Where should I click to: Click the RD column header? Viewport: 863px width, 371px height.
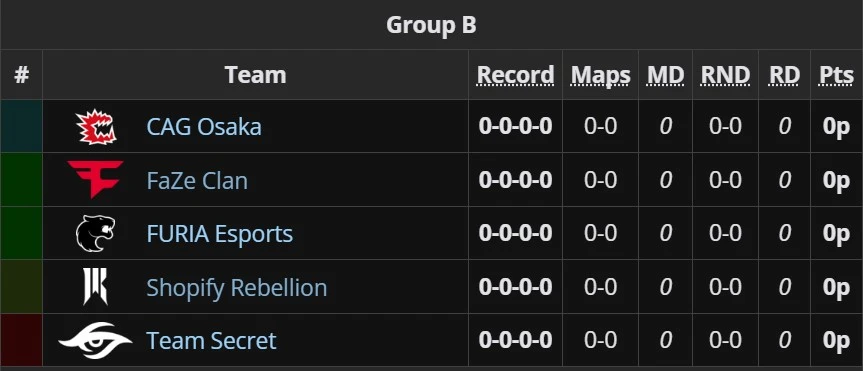pyautogui.click(x=784, y=75)
